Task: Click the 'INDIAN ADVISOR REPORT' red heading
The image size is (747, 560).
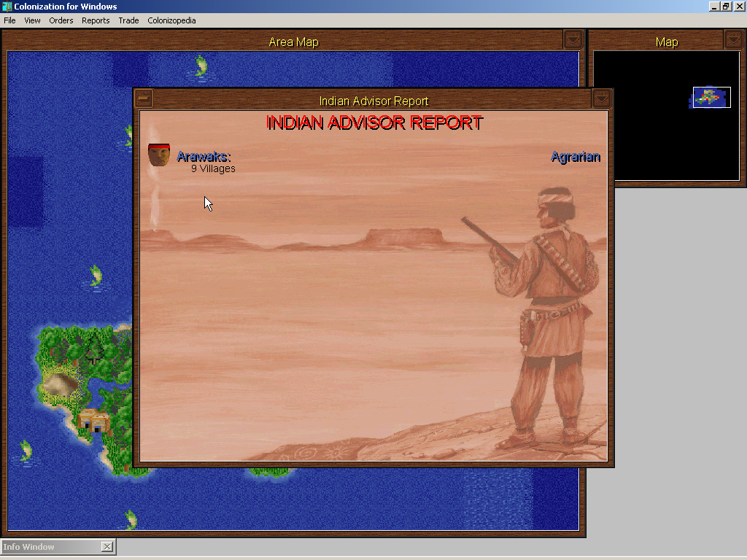Action: coord(374,122)
